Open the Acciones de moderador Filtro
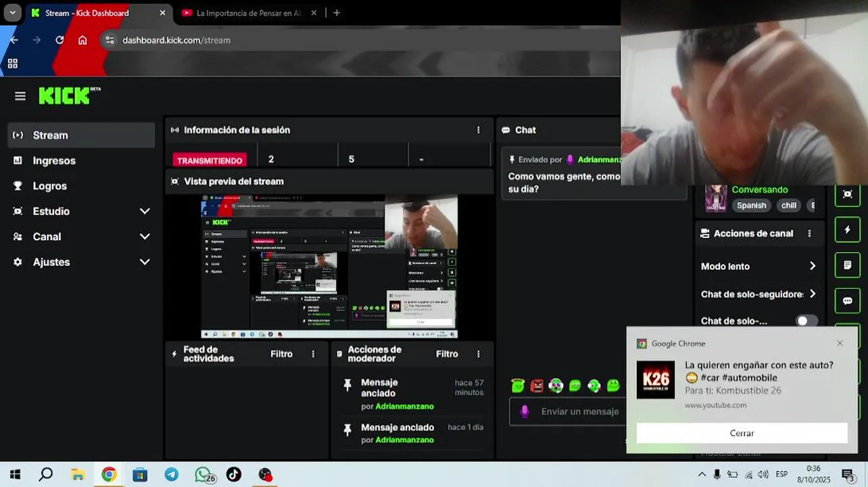Viewport: 868px width, 487px height. tap(447, 354)
